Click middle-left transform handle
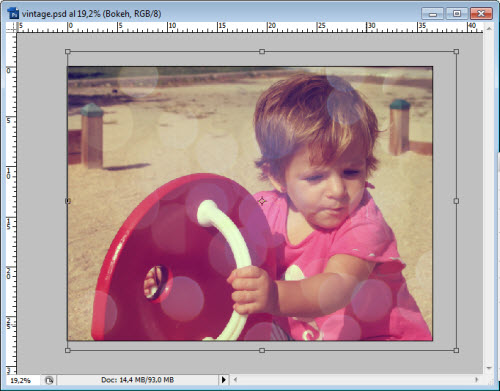The width and height of the screenshot is (500, 391). click(x=68, y=201)
